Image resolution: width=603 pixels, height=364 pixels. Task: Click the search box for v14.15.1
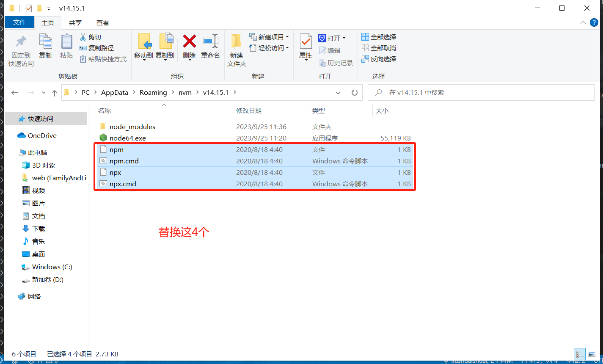(481, 93)
